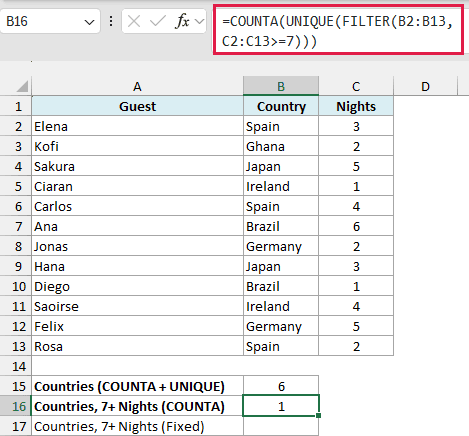The height and width of the screenshot is (436, 469).
Task: Click Japan in Sakura's row
Action: click(x=281, y=166)
